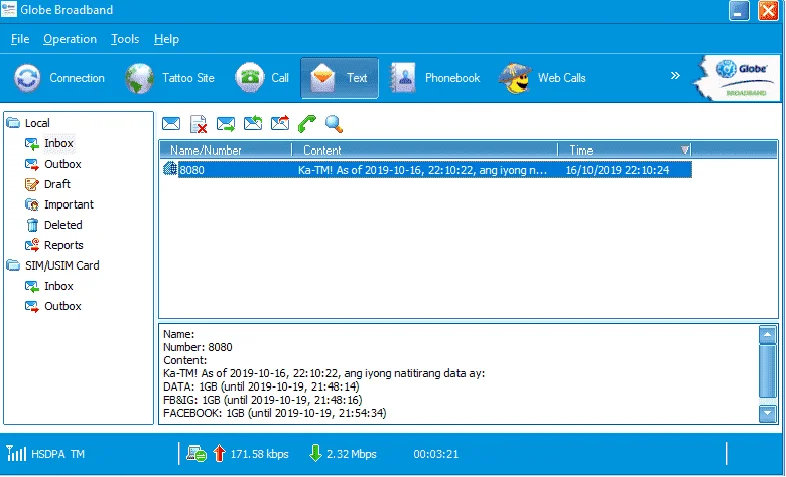Click the Globe Broadband logo
This screenshot has height=477, width=786.
click(x=737, y=78)
